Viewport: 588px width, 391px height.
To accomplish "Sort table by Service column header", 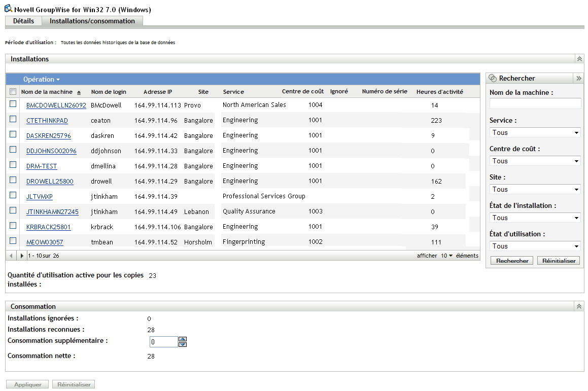I will pos(233,92).
